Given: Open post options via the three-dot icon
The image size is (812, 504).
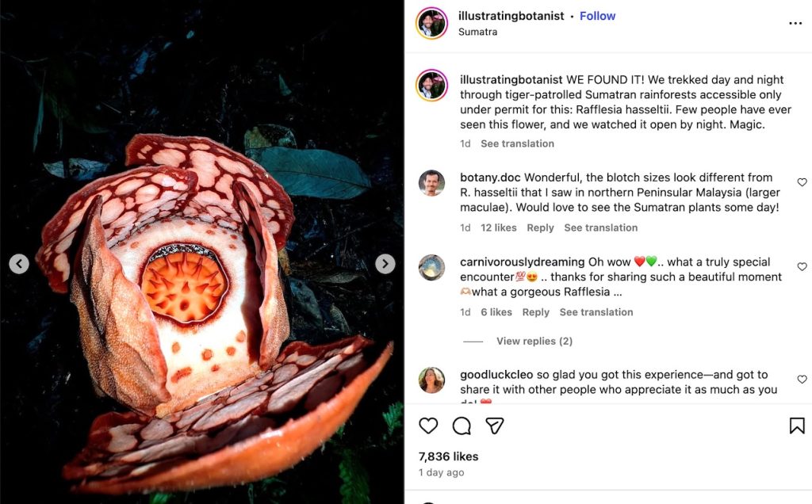Looking at the screenshot, I should click(795, 23).
